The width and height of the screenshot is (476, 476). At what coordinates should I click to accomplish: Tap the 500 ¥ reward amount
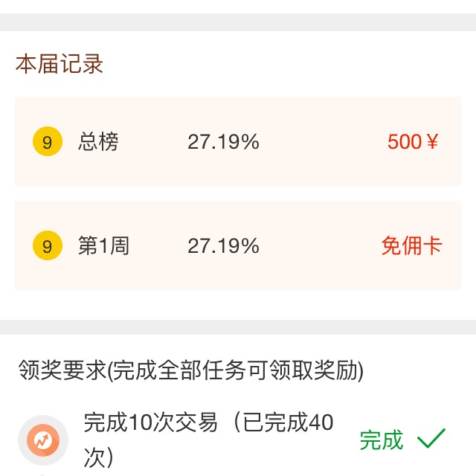[x=413, y=142]
